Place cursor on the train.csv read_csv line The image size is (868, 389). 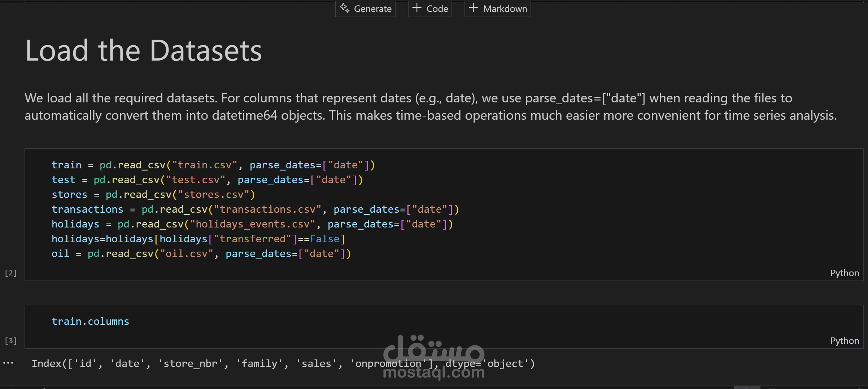213,165
